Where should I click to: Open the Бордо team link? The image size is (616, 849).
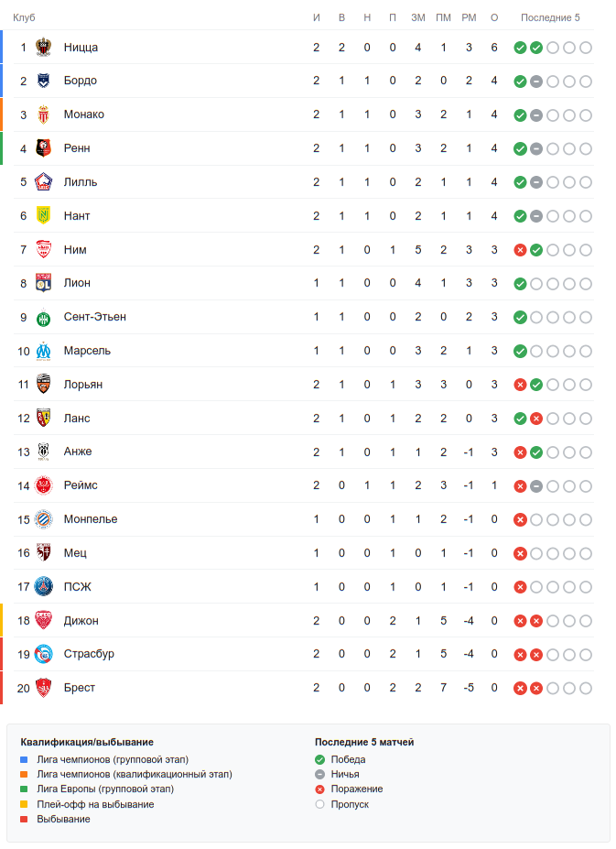point(81,81)
